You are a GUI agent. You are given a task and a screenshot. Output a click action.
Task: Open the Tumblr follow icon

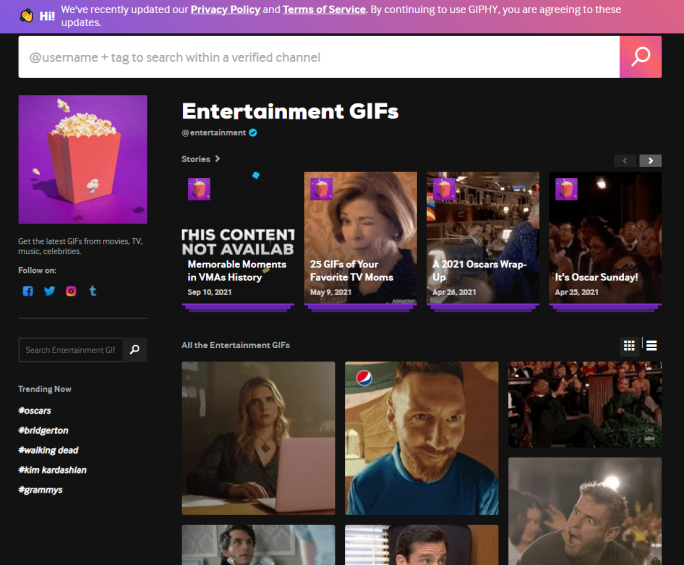[x=93, y=291]
